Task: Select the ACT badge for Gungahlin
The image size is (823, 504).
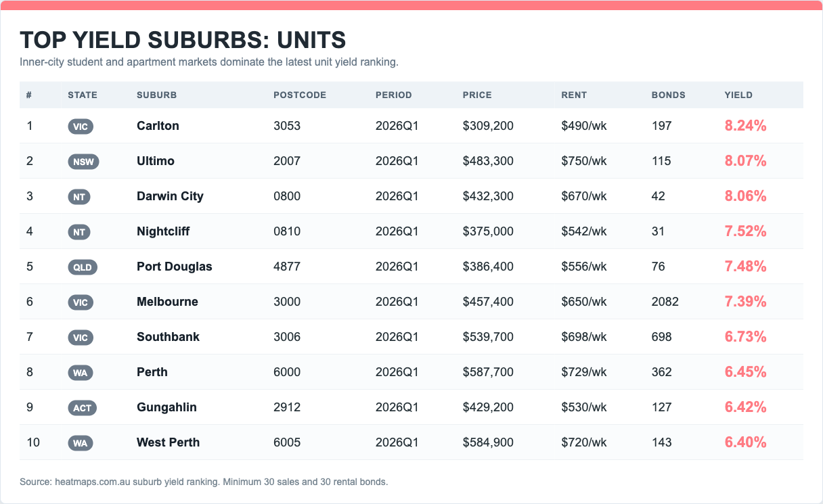Action: 82,408
